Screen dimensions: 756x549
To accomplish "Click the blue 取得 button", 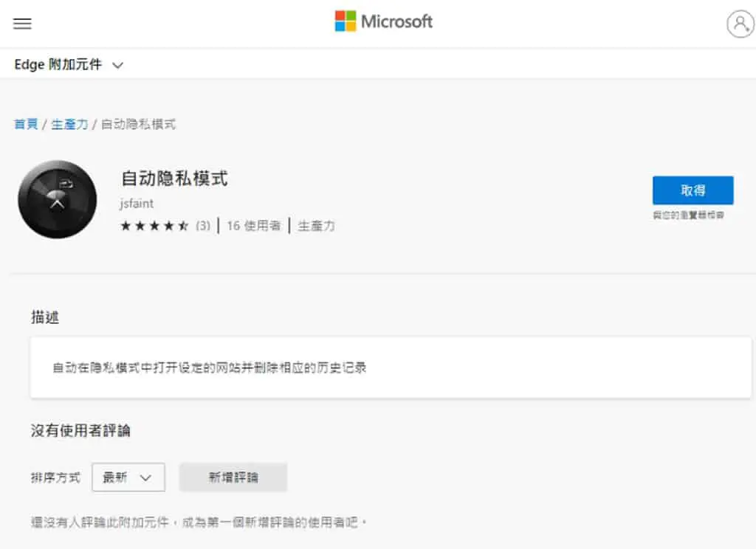I will [x=693, y=190].
